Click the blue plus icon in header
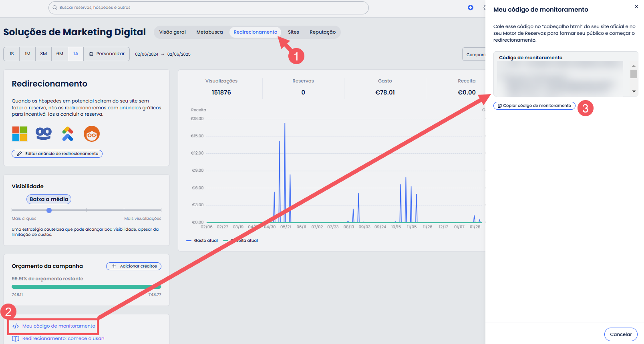The height and width of the screenshot is (344, 644). click(471, 8)
